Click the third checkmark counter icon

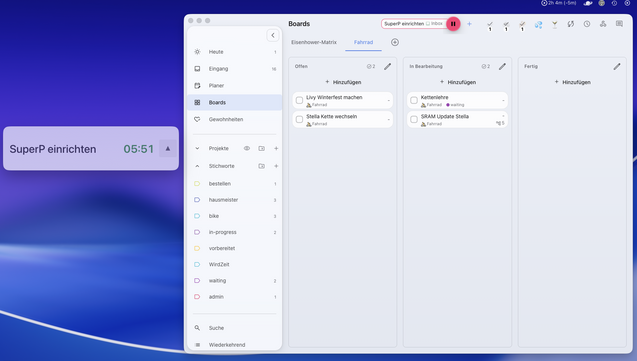pos(522,26)
